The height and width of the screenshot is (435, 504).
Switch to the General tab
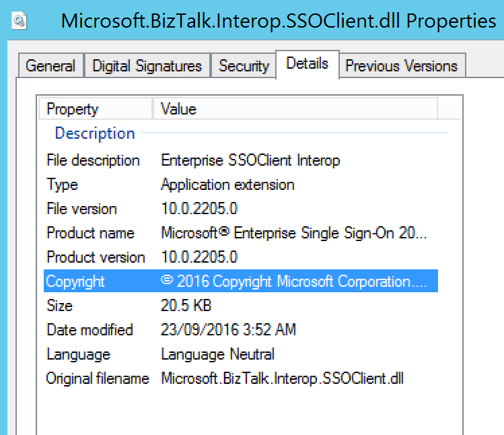(x=50, y=65)
